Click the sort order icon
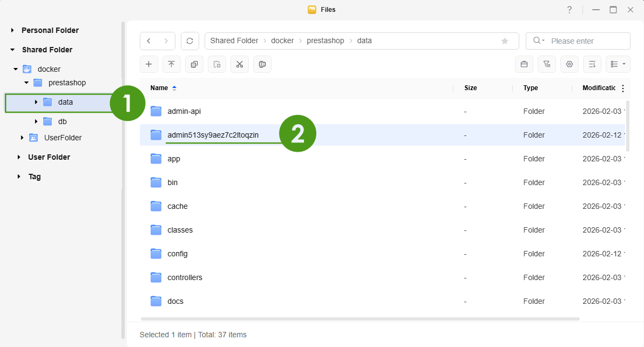The image size is (644, 347). (x=592, y=64)
